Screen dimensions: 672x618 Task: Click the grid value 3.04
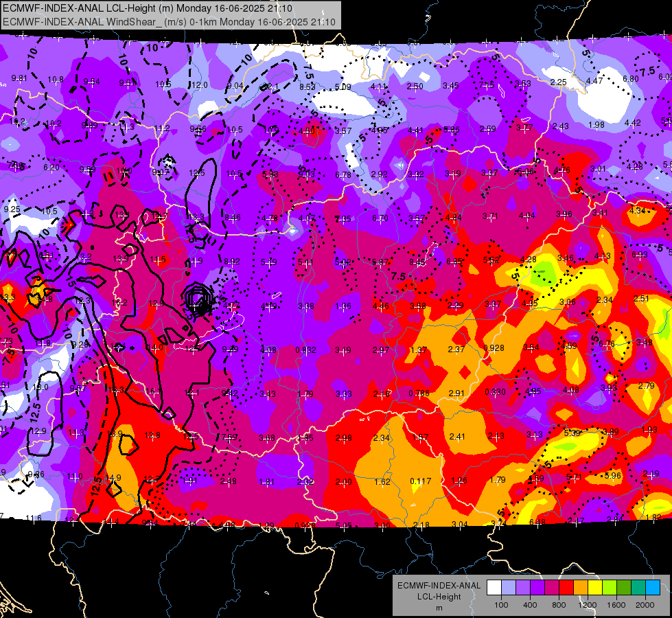coord(460,524)
